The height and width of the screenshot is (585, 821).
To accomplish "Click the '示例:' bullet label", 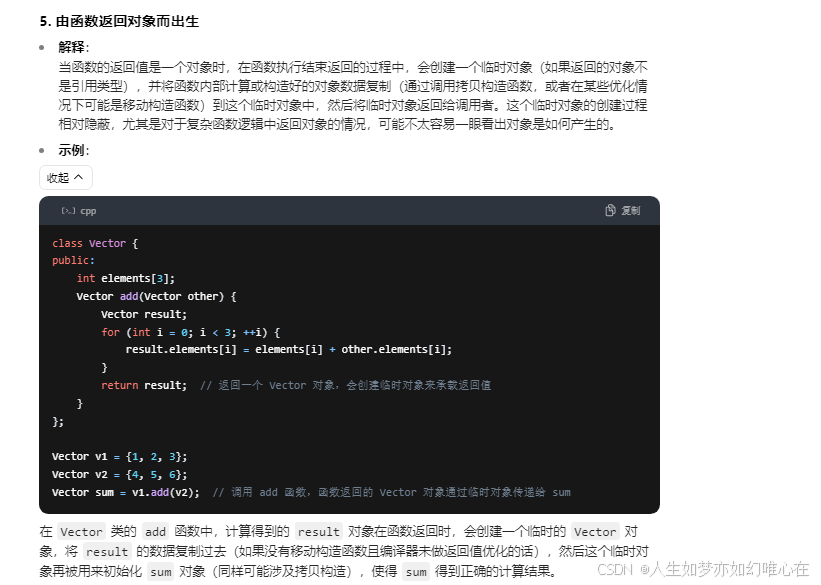I will (74, 150).
